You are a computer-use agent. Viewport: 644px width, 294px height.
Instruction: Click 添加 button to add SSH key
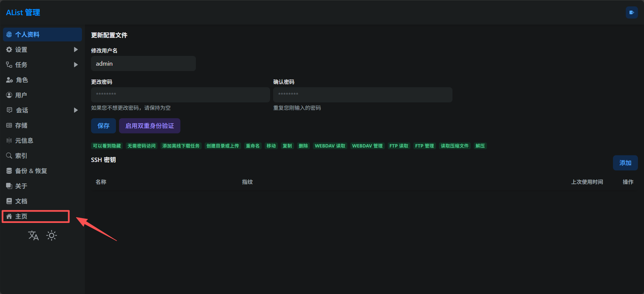(x=625, y=163)
